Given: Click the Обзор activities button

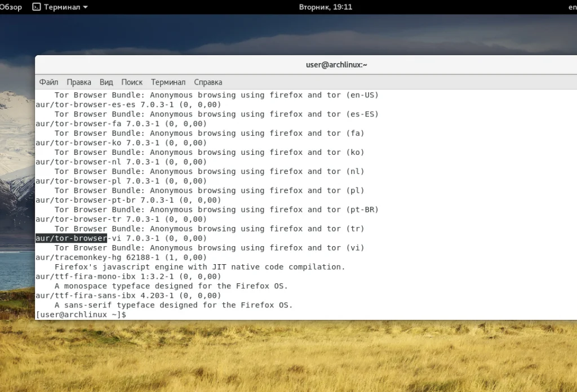Looking at the screenshot, I should (x=11, y=7).
